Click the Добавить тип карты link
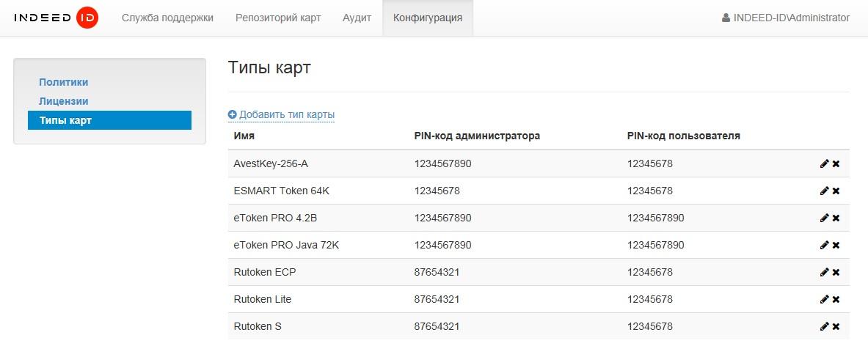The width and height of the screenshot is (868, 357). pos(282,114)
